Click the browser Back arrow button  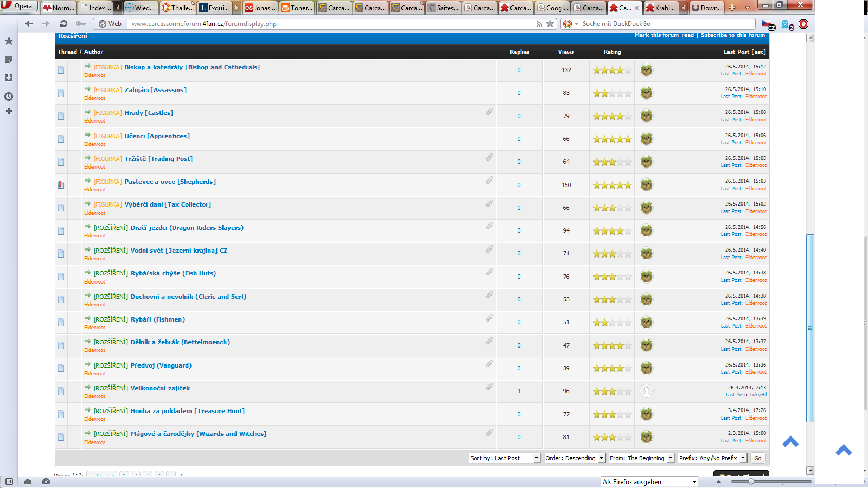pyautogui.click(x=29, y=24)
